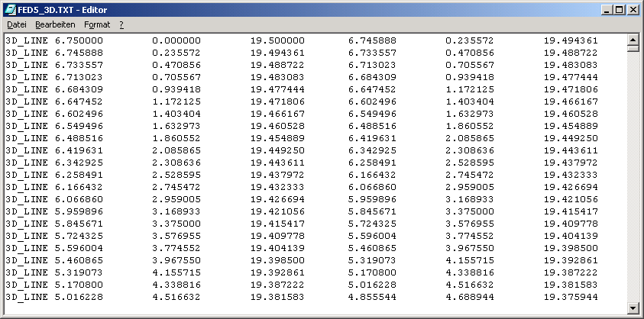Click value 19.437972 in the 6.258491 line
Image resolution: width=644 pixels, height=319 pixels.
point(277,175)
